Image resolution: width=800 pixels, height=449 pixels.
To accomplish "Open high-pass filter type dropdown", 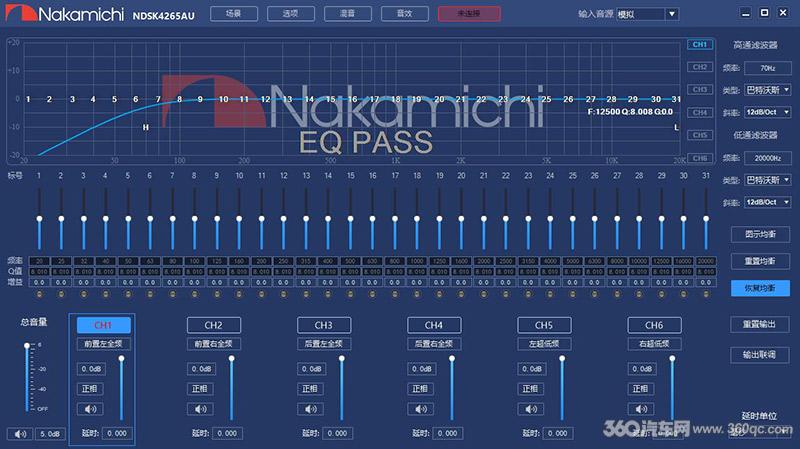I will click(768, 90).
